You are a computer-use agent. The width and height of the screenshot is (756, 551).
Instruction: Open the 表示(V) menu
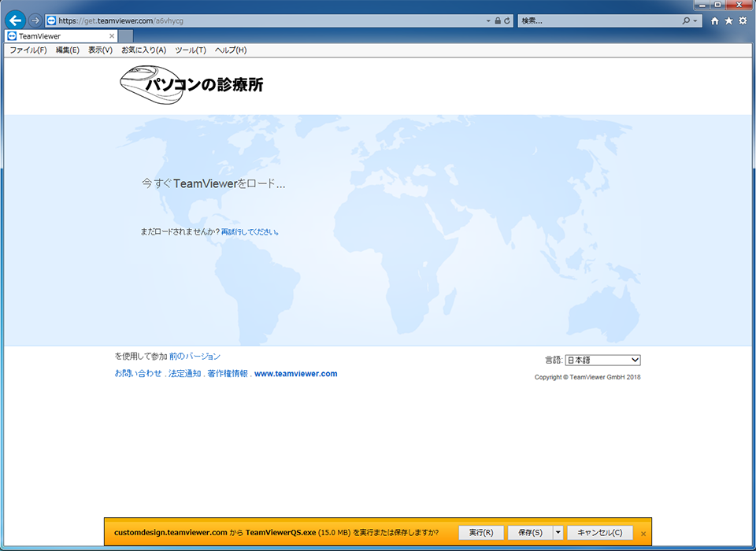100,50
